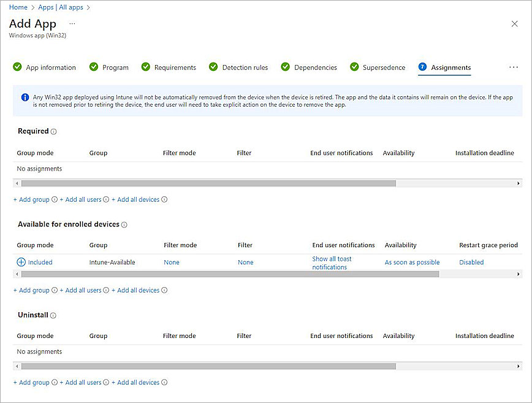Click the green checkmark for App information step
This screenshot has width=532, height=403.
[x=17, y=67]
